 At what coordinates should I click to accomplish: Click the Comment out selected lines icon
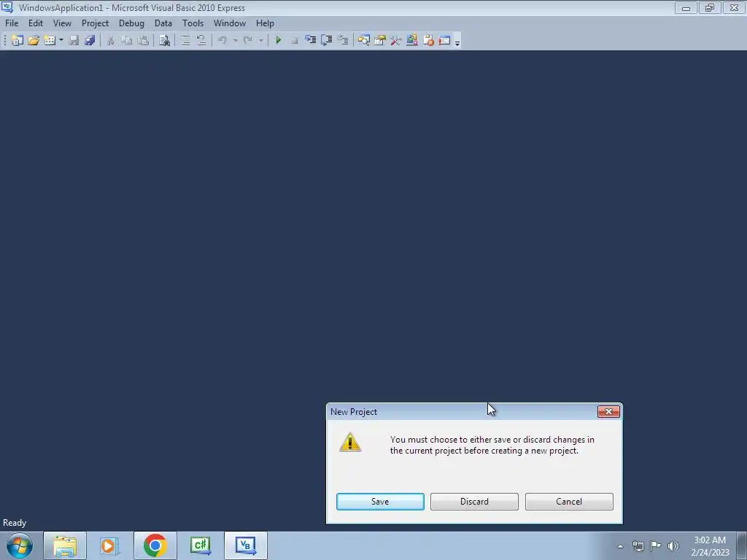[x=185, y=41]
